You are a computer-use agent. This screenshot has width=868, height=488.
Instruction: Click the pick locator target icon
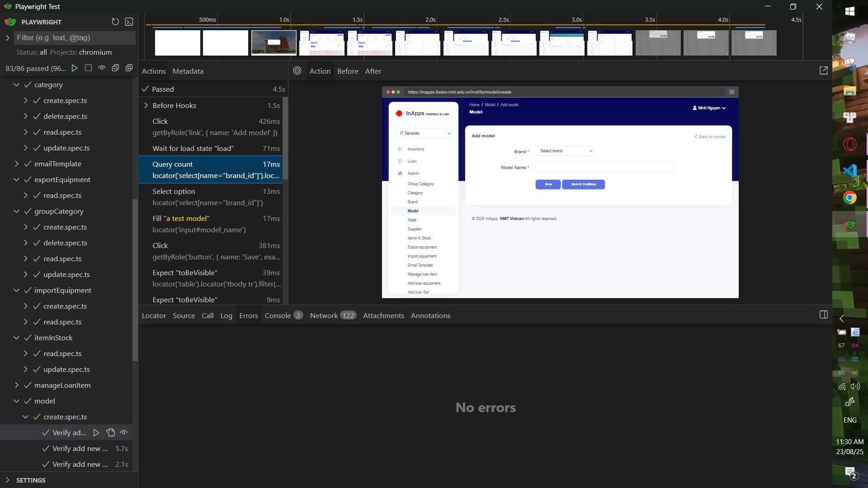click(x=297, y=71)
